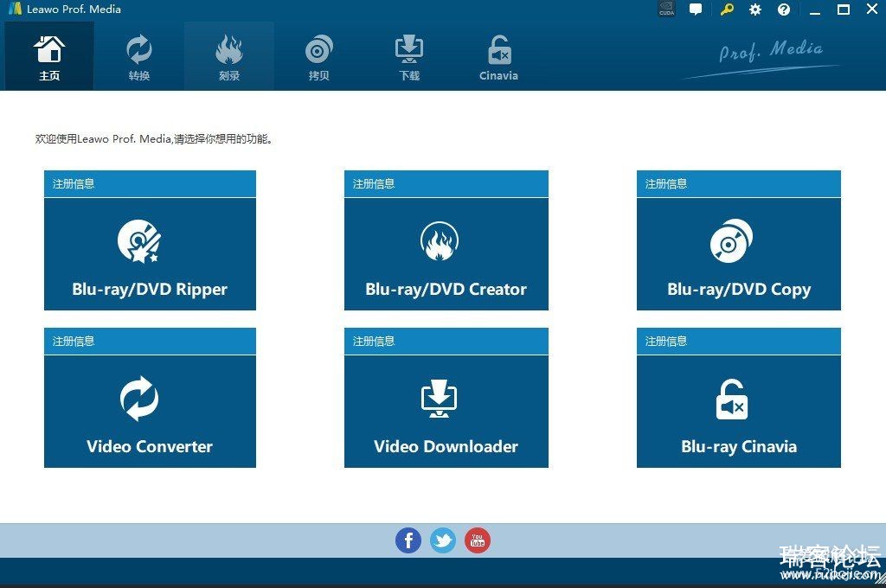Click 注册信息 above Video Converter
The height and width of the screenshot is (588, 886).
(x=74, y=342)
